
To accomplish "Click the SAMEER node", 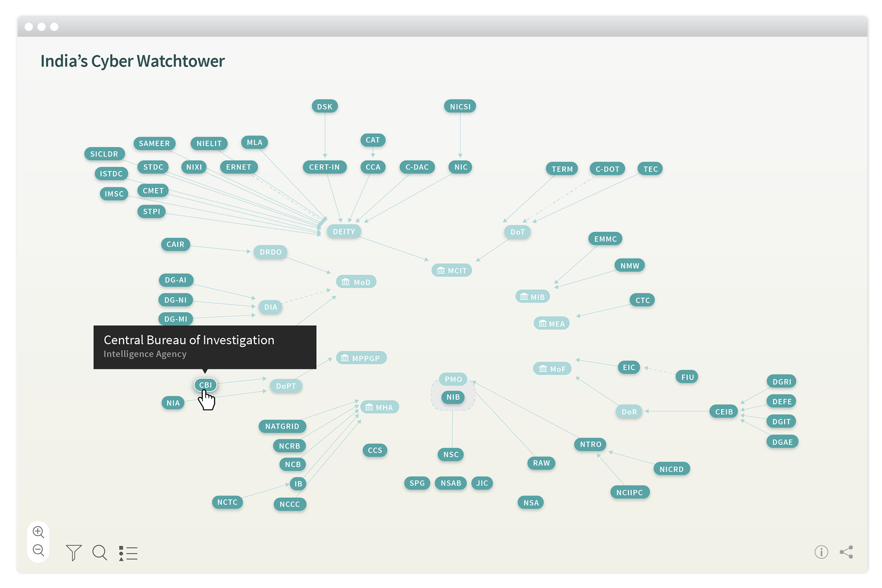I will (x=154, y=143).
